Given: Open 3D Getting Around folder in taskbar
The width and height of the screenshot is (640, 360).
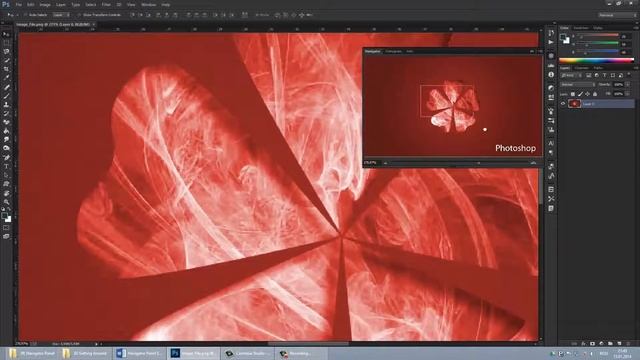Looking at the screenshot, I should pos(85,353).
